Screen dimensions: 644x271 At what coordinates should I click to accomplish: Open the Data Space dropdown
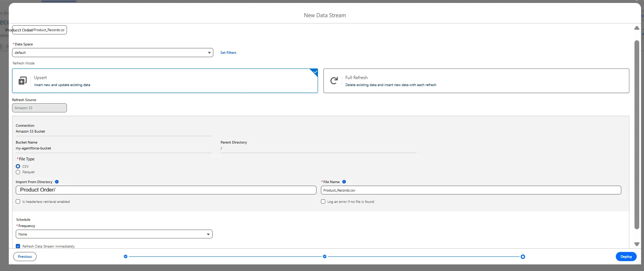tap(113, 53)
